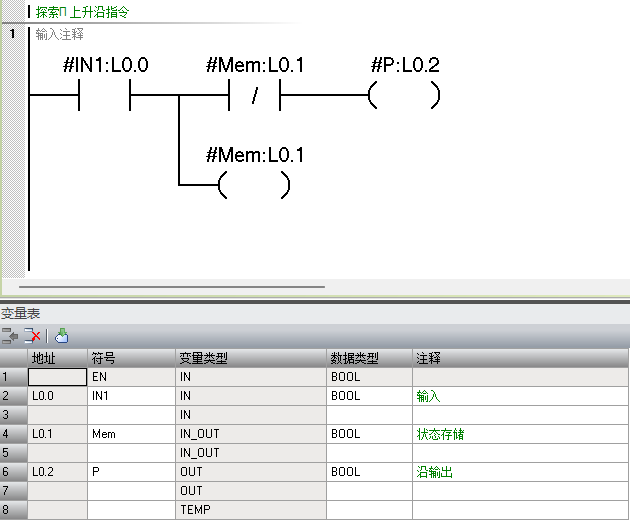Click the network 1 number marker
The image size is (630, 520).
(12, 34)
